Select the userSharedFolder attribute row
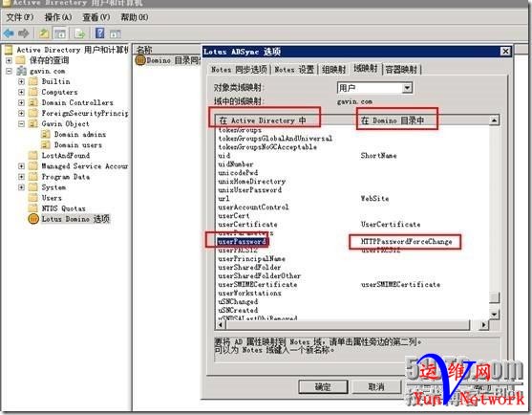Viewport: 532px width, 415px height. (x=249, y=268)
